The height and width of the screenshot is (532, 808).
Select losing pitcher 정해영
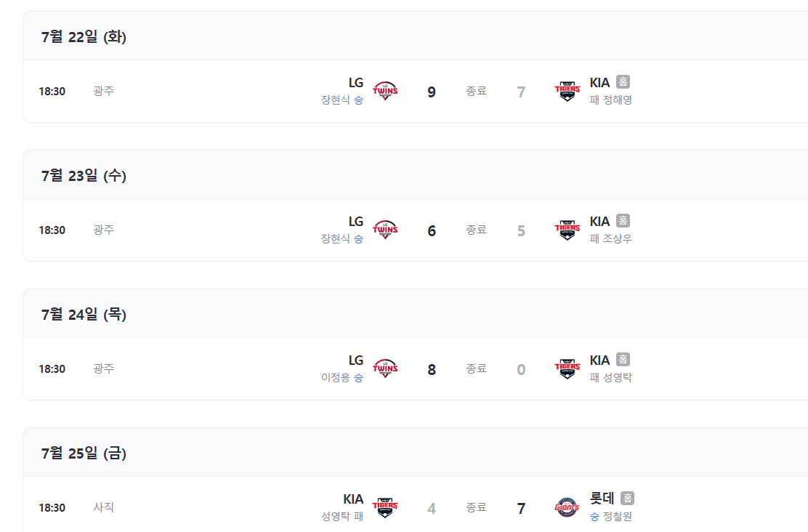[617, 100]
